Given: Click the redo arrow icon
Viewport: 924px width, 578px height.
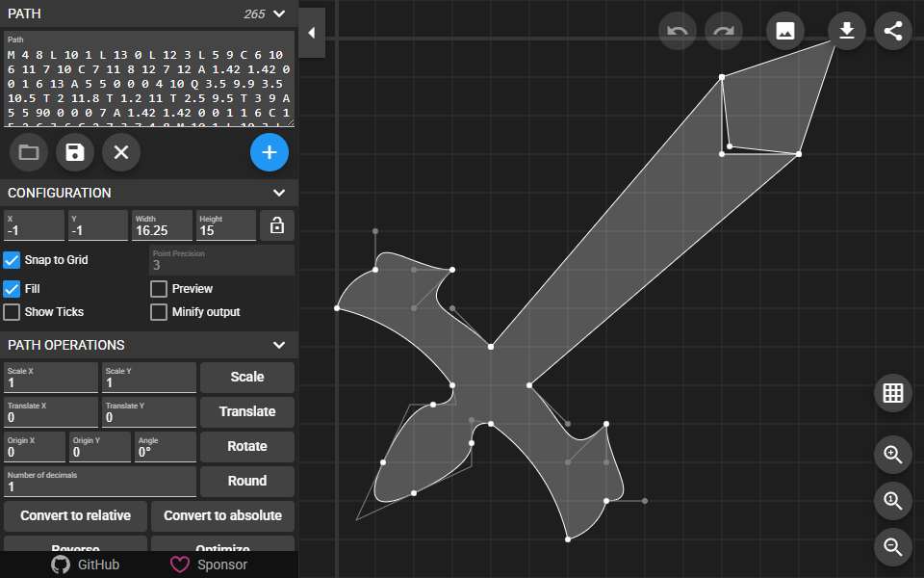Looking at the screenshot, I should [724, 31].
